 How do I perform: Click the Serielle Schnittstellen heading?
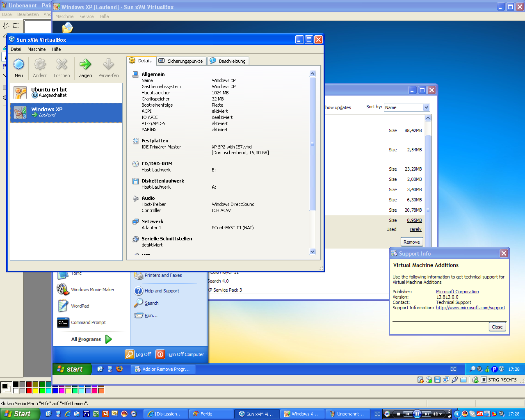coord(167,239)
